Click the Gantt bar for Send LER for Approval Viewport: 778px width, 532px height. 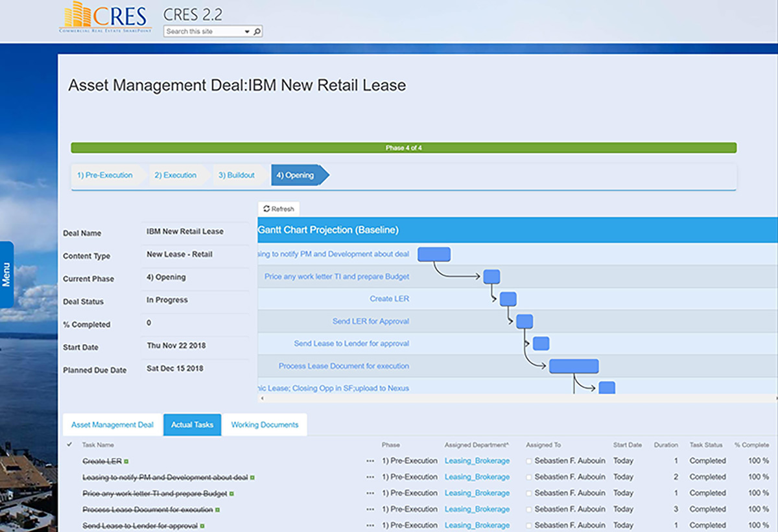coord(525,321)
